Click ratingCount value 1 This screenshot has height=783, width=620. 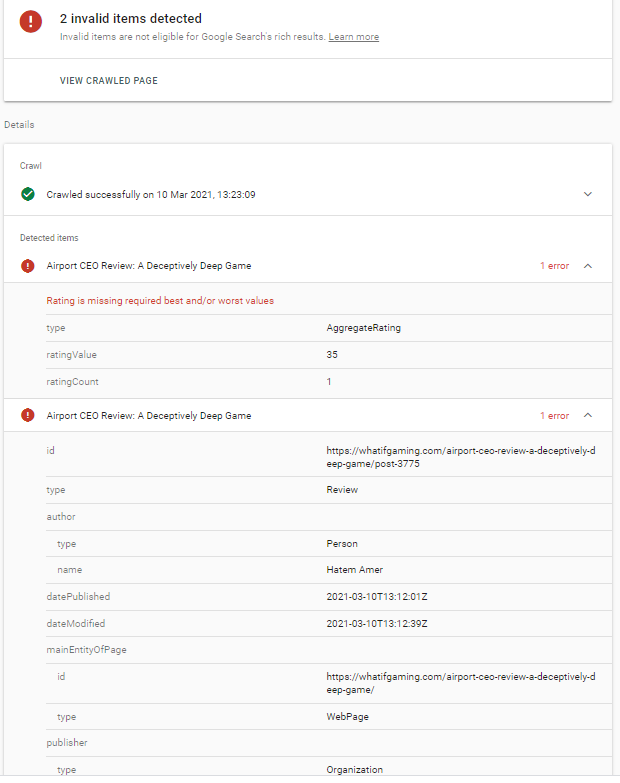point(329,382)
